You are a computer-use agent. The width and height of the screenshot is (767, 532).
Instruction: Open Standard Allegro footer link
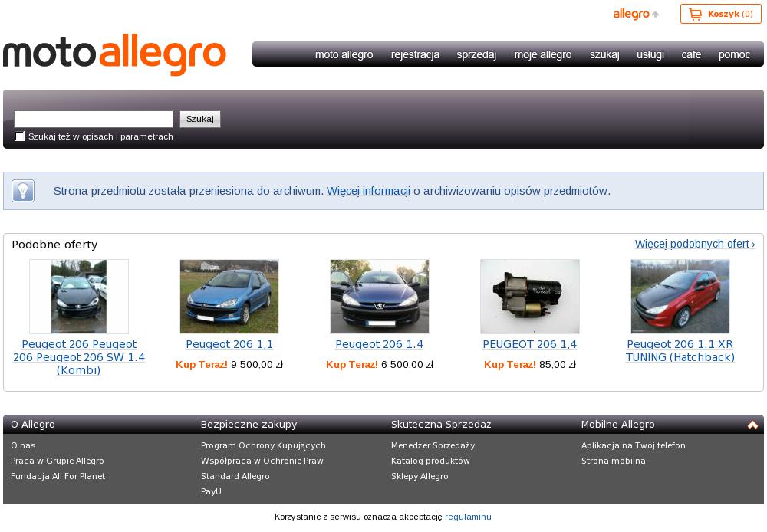tap(235, 476)
